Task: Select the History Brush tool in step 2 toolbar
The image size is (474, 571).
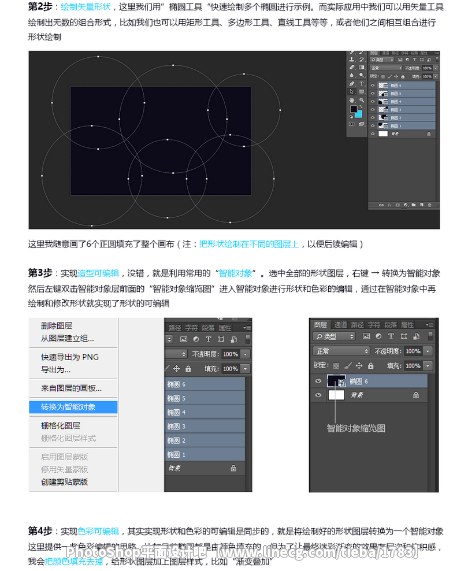Action: click(362, 59)
